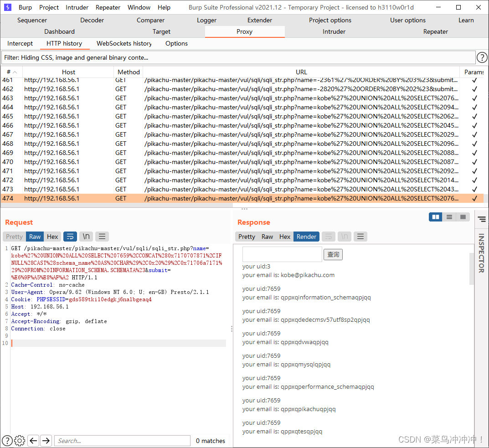Switch to the Target tab
489x448 pixels.
tap(161, 31)
